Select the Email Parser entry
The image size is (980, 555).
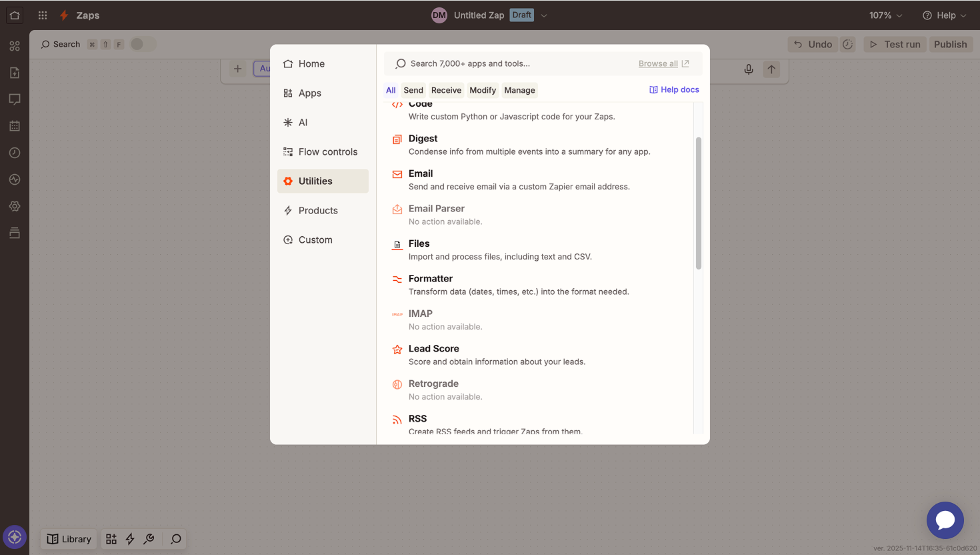point(538,215)
